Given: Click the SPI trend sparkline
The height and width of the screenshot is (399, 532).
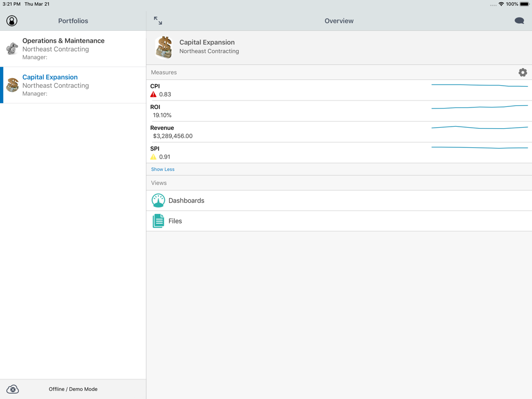Looking at the screenshot, I should 479,147.
